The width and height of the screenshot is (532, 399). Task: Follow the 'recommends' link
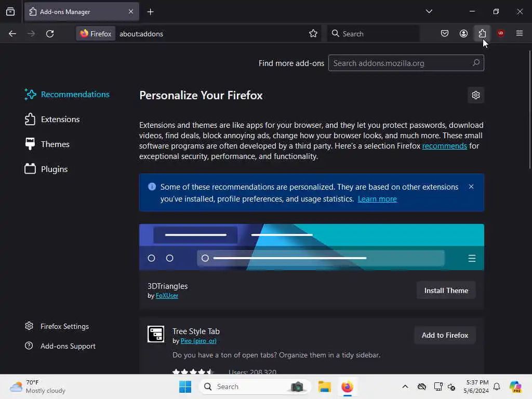click(x=445, y=146)
